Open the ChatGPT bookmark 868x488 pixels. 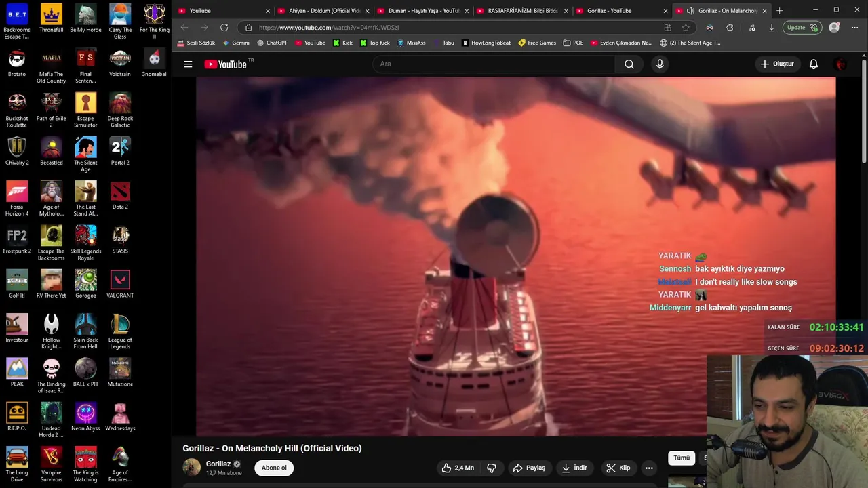[272, 43]
